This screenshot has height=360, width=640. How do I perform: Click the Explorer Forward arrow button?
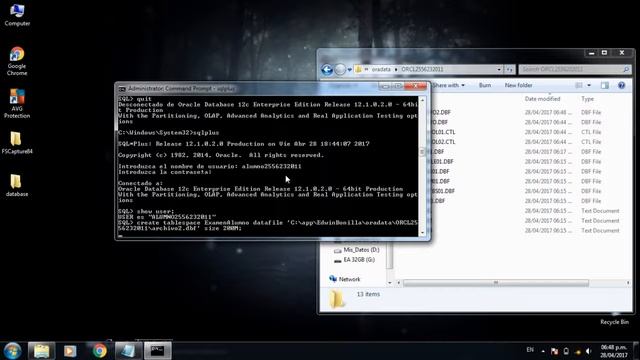click(x=340, y=69)
